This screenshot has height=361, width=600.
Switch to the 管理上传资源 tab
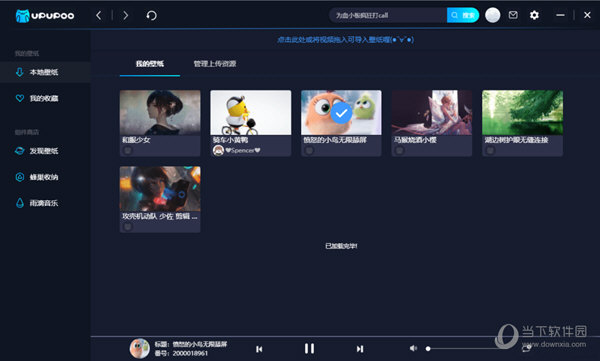coord(215,64)
